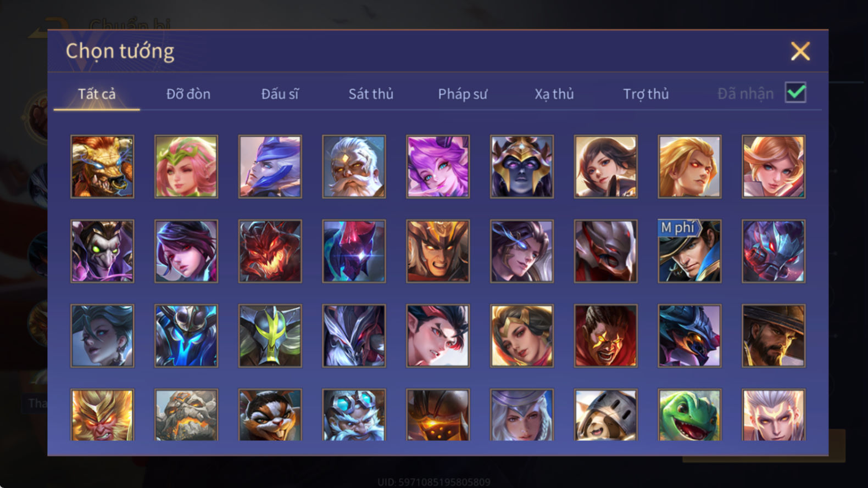Screen dimensions: 868x488
Task: Show the Sát thủ hero category
Action: [x=371, y=94]
